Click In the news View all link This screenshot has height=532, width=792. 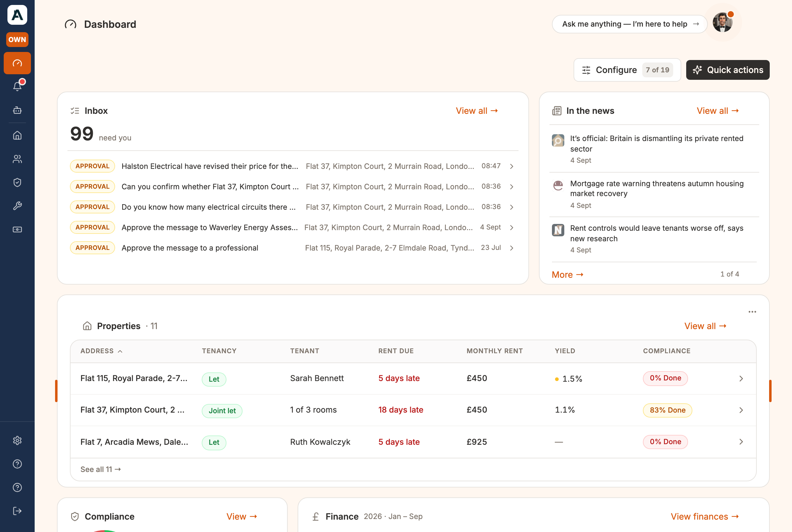(718, 111)
